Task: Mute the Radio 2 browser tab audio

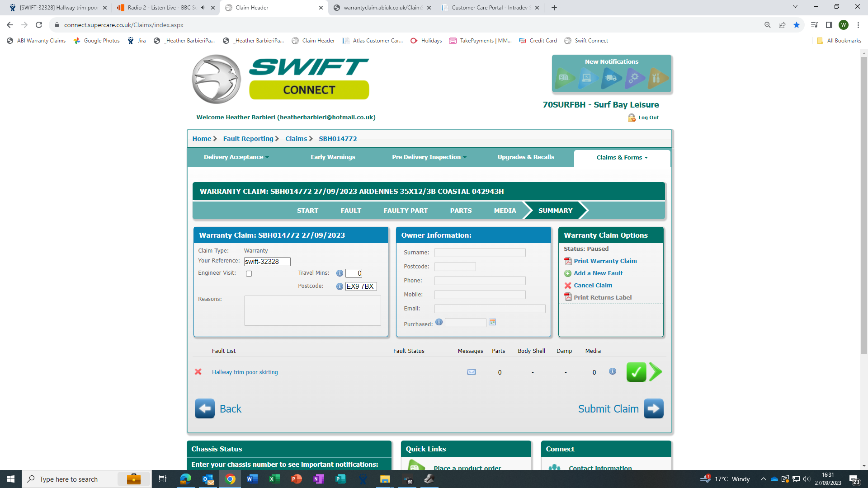Action: (x=203, y=8)
